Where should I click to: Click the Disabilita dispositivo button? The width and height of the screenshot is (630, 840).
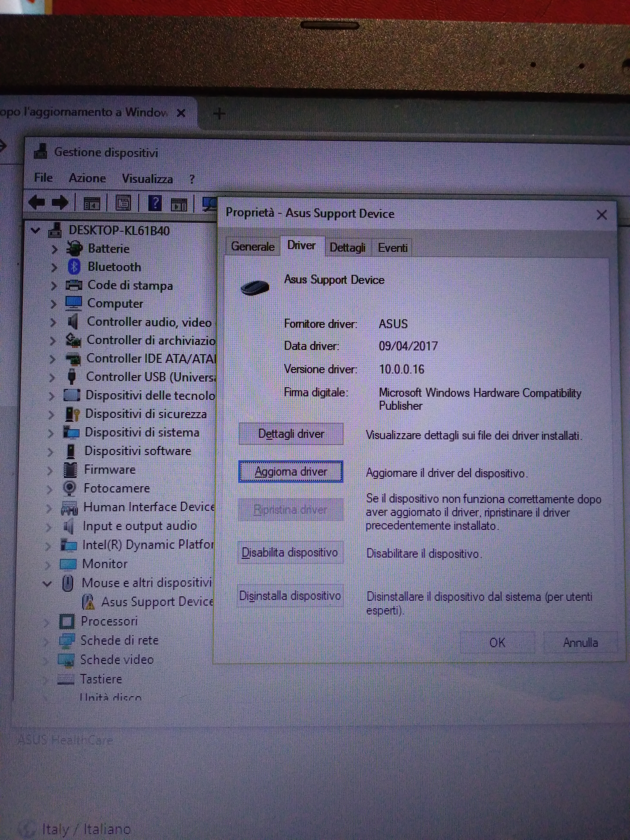tap(290, 552)
